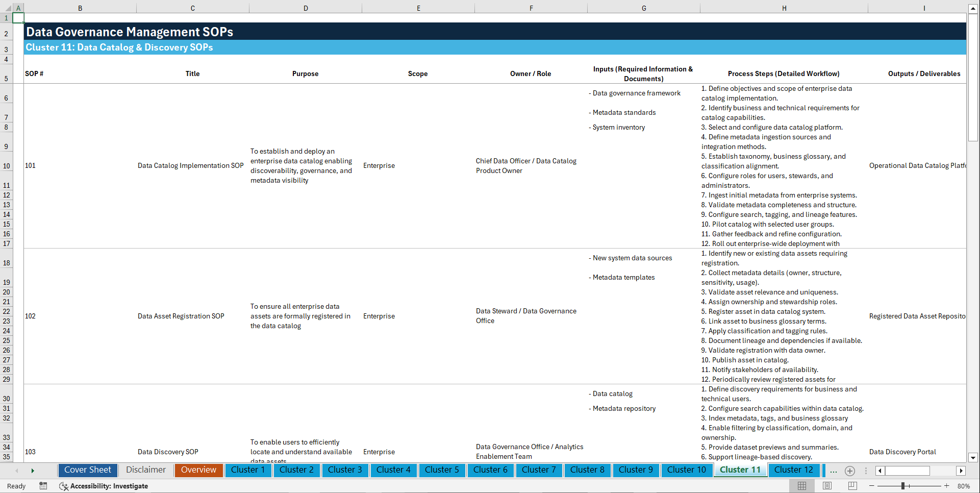This screenshot has height=493, width=980.
Task: Click cell 'Data Asset Registration SOP'
Action: coord(193,316)
